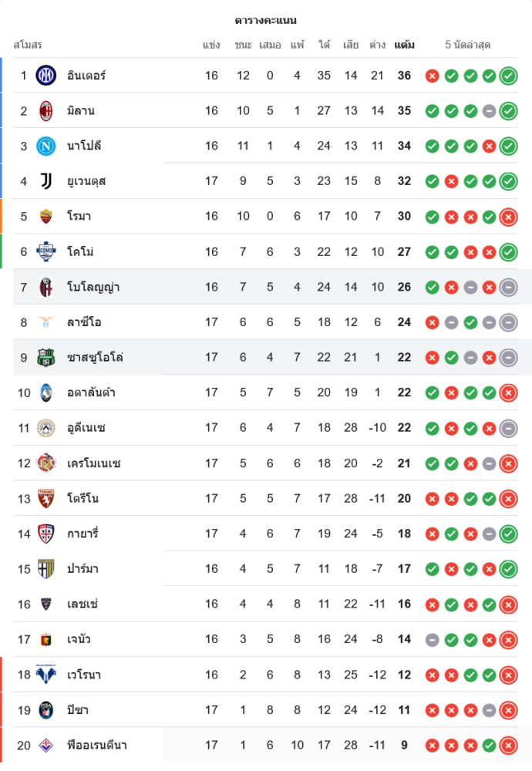Image resolution: width=532 pixels, height=771 pixels.
Task: Click the Roma club crest
Action: 46,217
